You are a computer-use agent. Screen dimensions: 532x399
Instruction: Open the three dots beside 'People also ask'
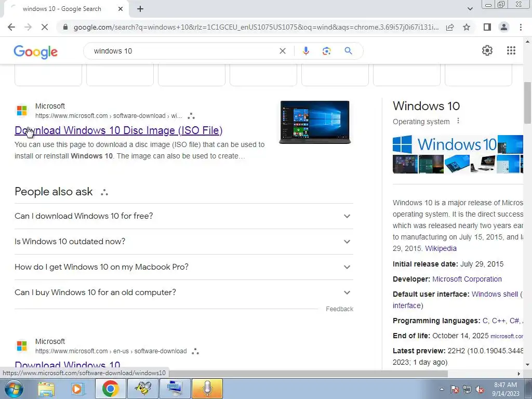tap(104, 192)
